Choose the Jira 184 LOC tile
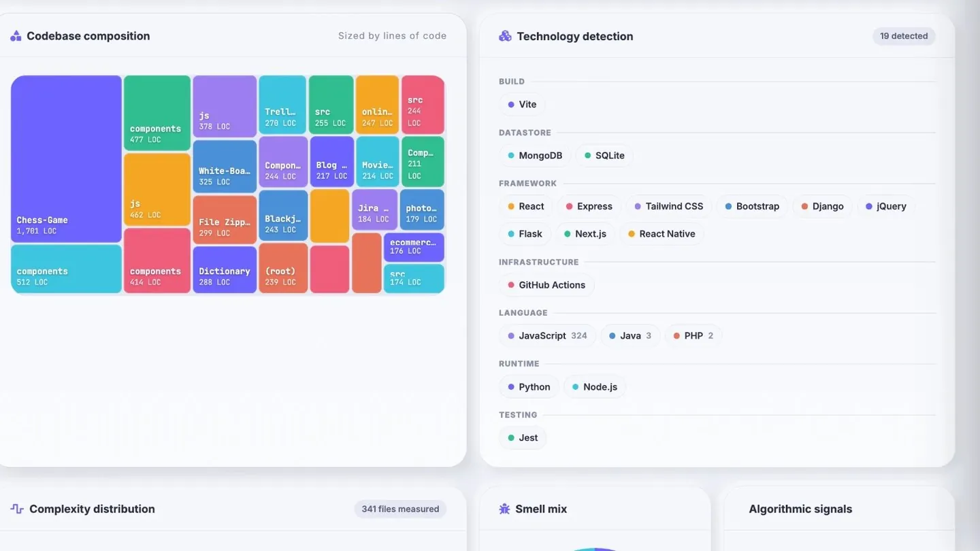Viewport: 980px width, 551px height. pyautogui.click(x=375, y=210)
